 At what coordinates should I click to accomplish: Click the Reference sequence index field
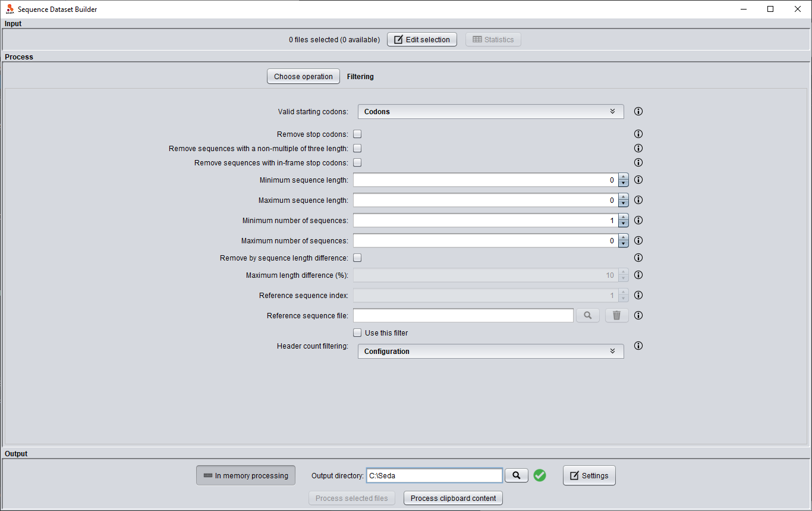tap(486, 295)
